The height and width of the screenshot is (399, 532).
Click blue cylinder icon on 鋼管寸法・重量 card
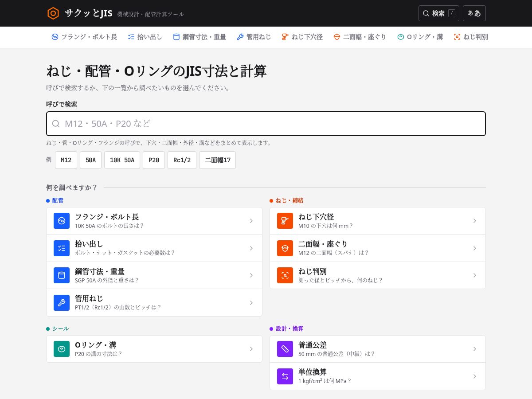pyautogui.click(x=62, y=275)
